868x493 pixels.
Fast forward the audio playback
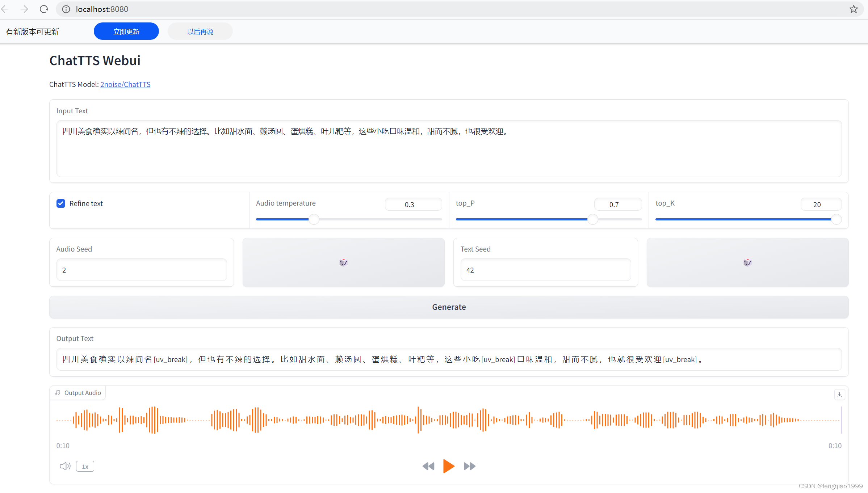pyautogui.click(x=470, y=466)
